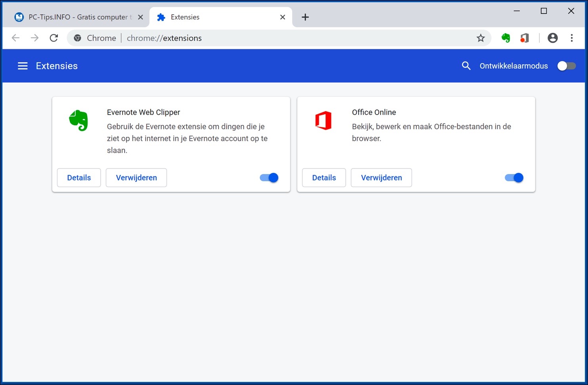Reload the current page
The image size is (588, 385).
pos(54,38)
